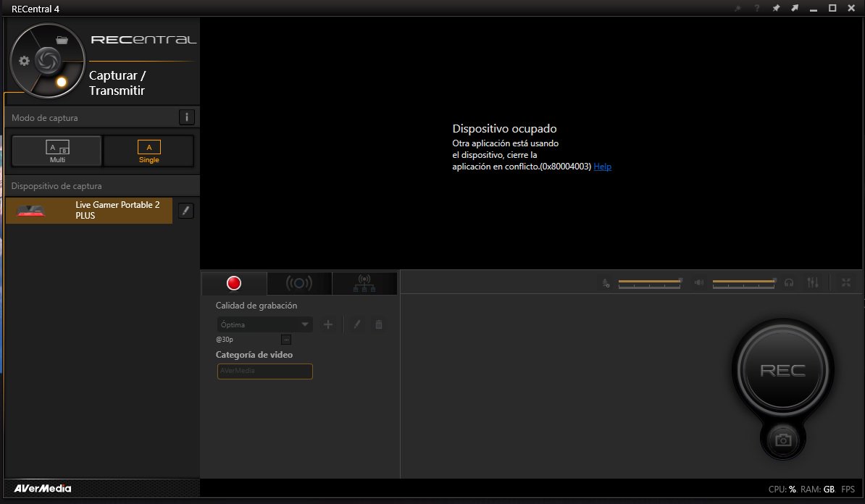
Task: Adjust the microphone volume slider
Action: [x=650, y=283]
